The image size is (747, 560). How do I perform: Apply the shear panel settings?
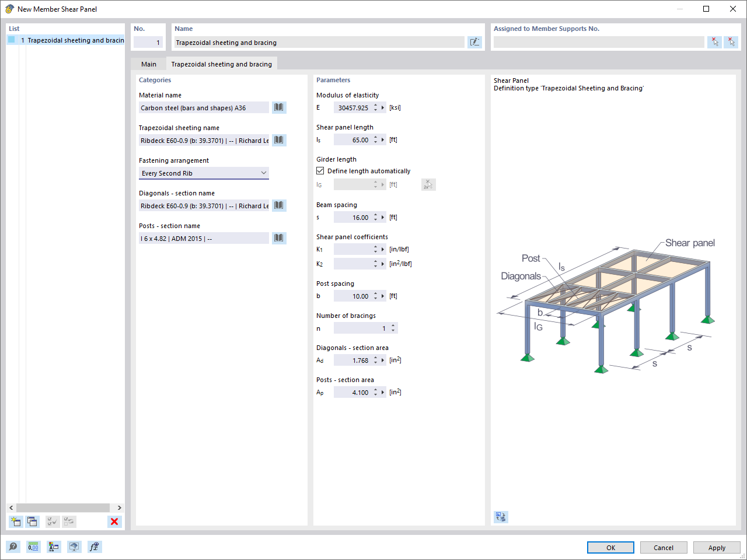click(x=717, y=547)
